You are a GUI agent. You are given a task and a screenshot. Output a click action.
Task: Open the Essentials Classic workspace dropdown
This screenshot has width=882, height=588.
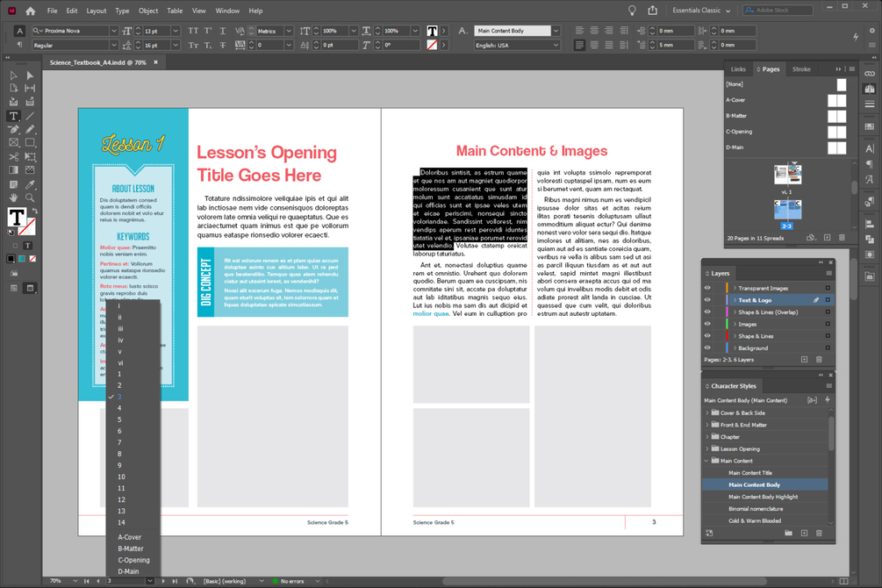coord(701,11)
